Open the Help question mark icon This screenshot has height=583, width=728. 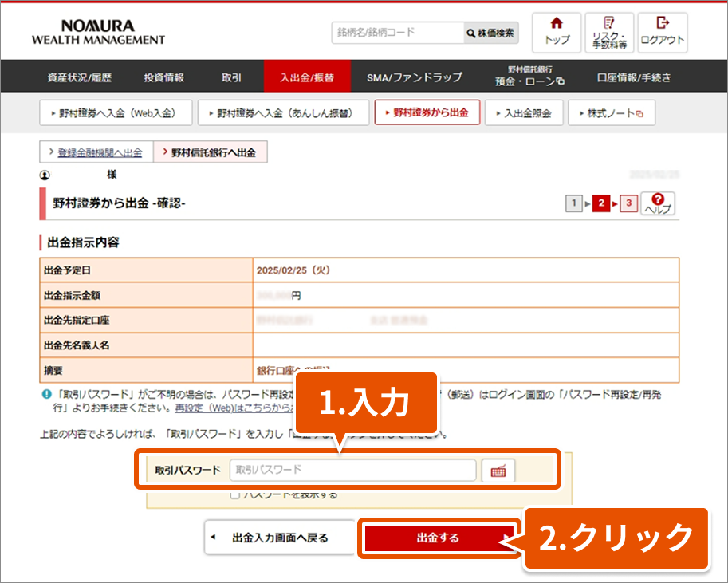click(x=658, y=203)
